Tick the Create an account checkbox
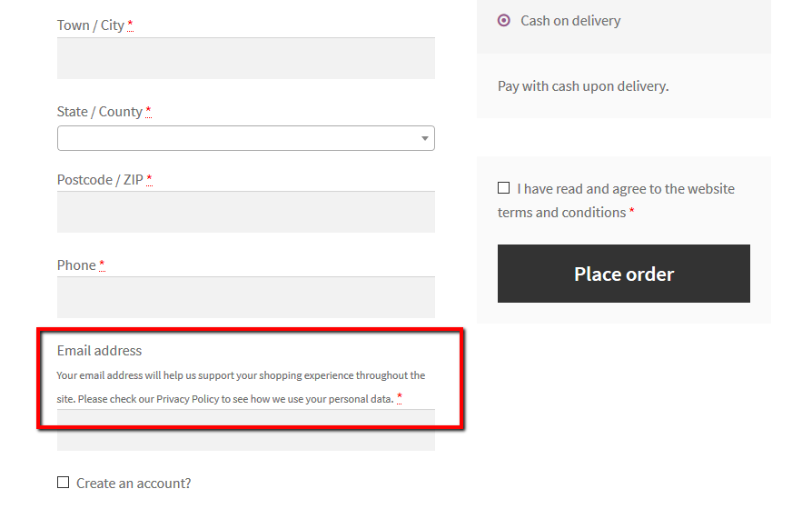Image resolution: width=812 pixels, height=519 pixels. pos(63,483)
